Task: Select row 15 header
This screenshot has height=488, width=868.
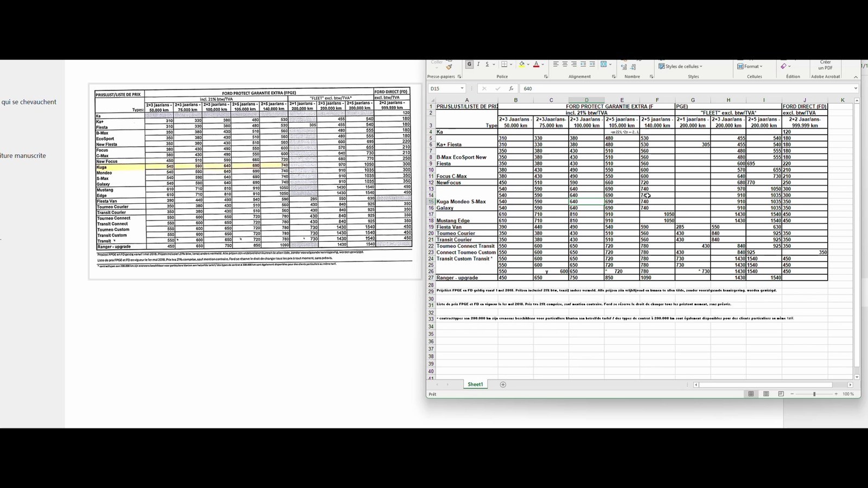Action: [x=432, y=202]
